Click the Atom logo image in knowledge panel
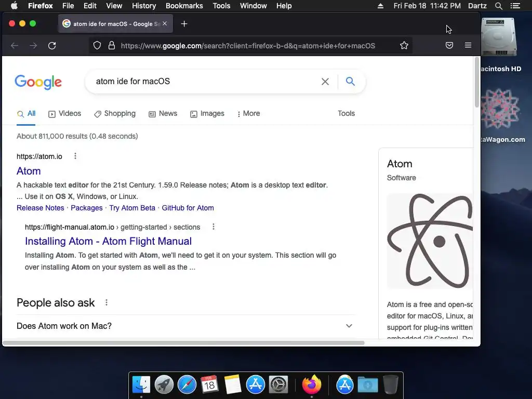Viewport: 532px width, 399px height. point(430,241)
